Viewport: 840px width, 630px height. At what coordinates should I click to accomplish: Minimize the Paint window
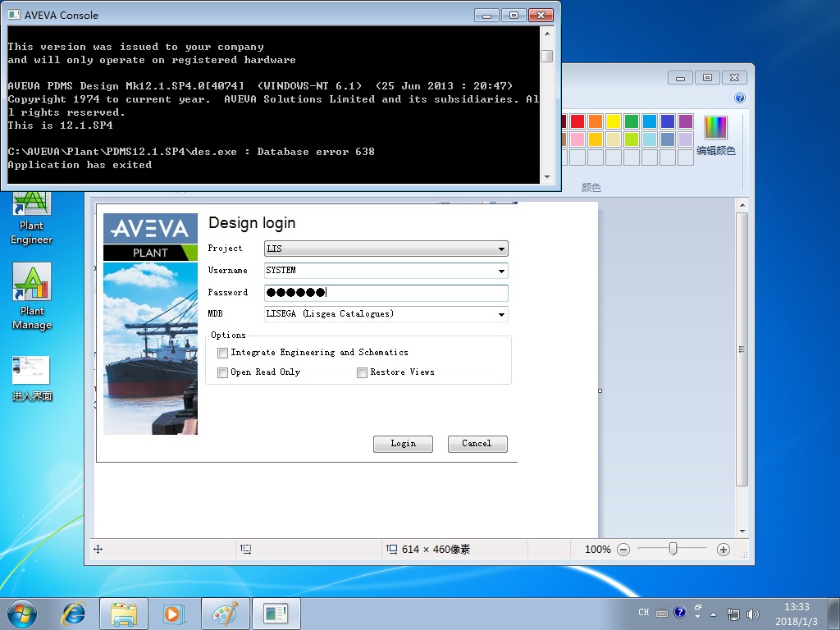click(x=680, y=78)
